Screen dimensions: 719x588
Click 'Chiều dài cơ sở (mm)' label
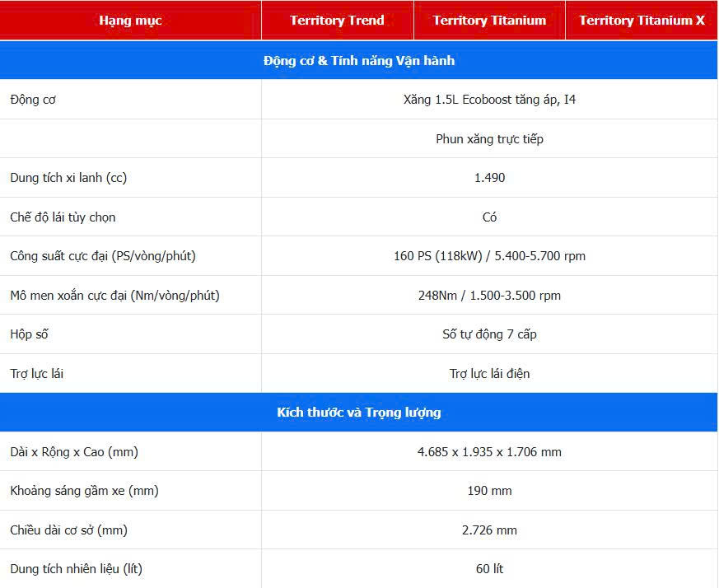pyautogui.click(x=69, y=530)
